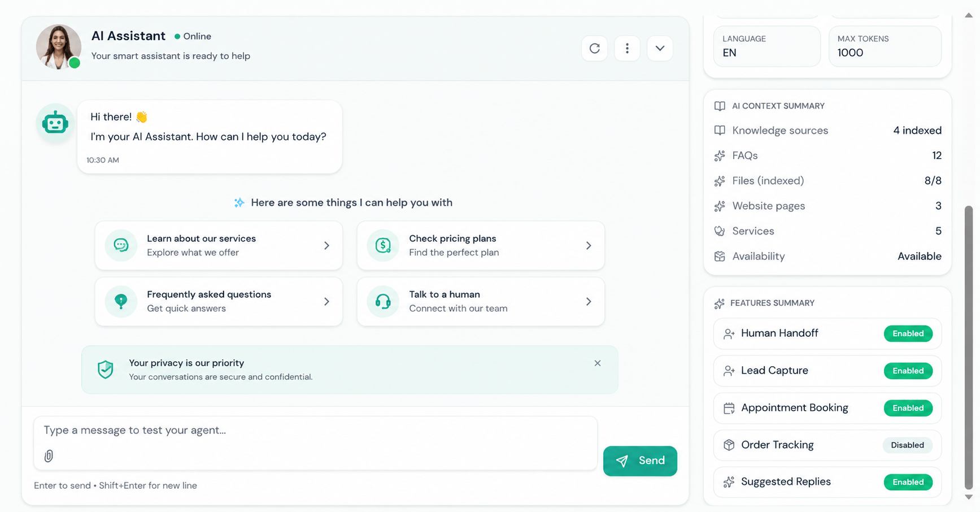Click the FAQ lightbulb icon
Screen dimensions: 980x512
pos(121,301)
